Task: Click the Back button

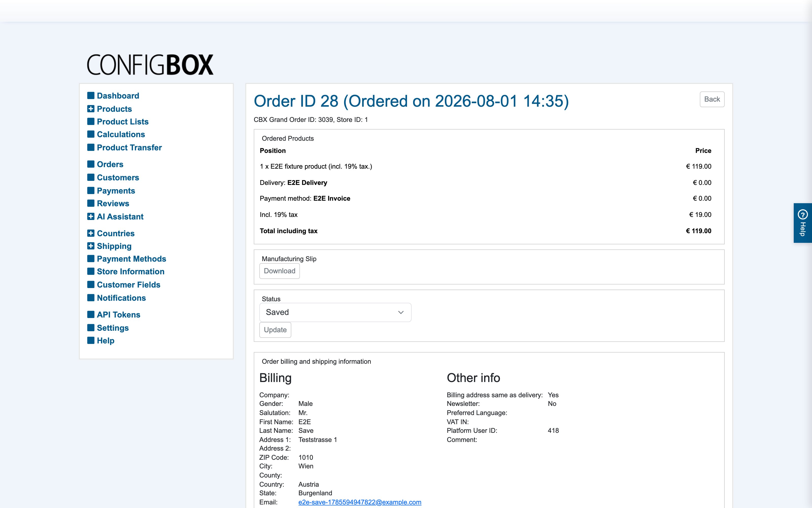Action: click(x=712, y=99)
